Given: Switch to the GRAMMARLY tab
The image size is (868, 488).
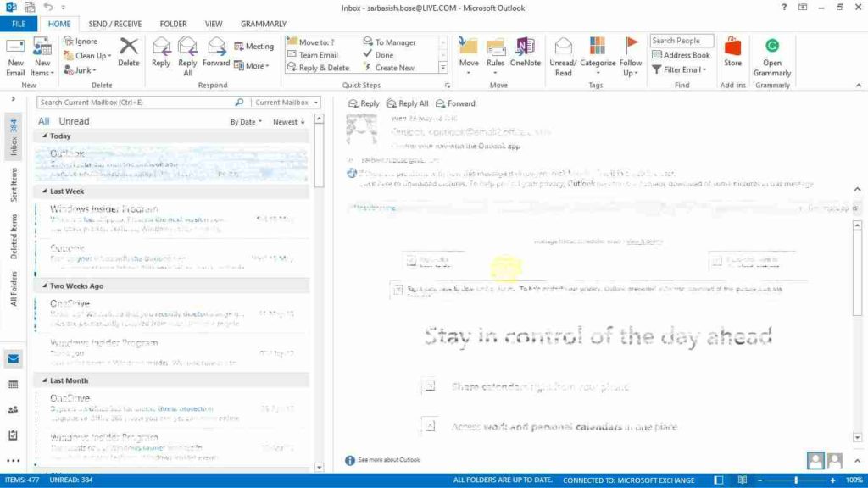Looking at the screenshot, I should click(264, 24).
